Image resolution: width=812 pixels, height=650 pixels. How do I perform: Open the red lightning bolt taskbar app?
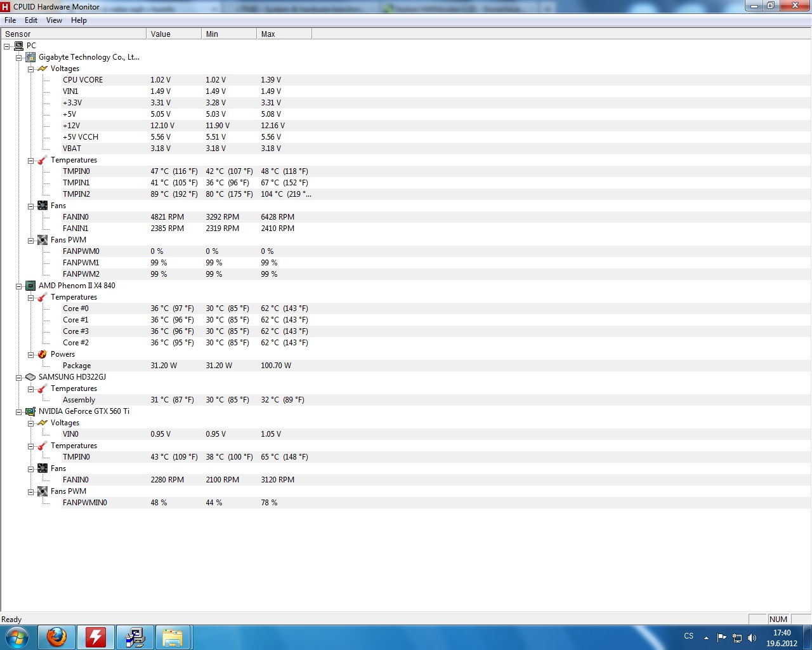pyautogui.click(x=96, y=637)
